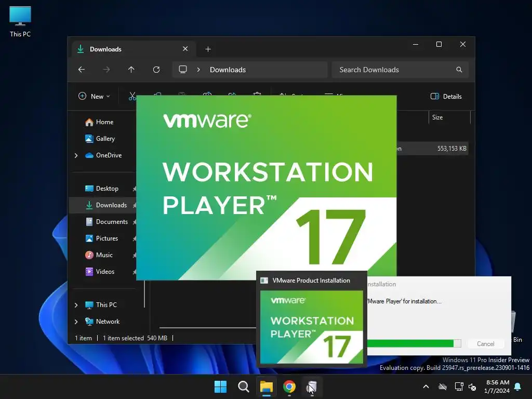Screen dimensions: 532x399
Task: Click the VMware Workstation Player 17 splash
Action: click(267, 188)
